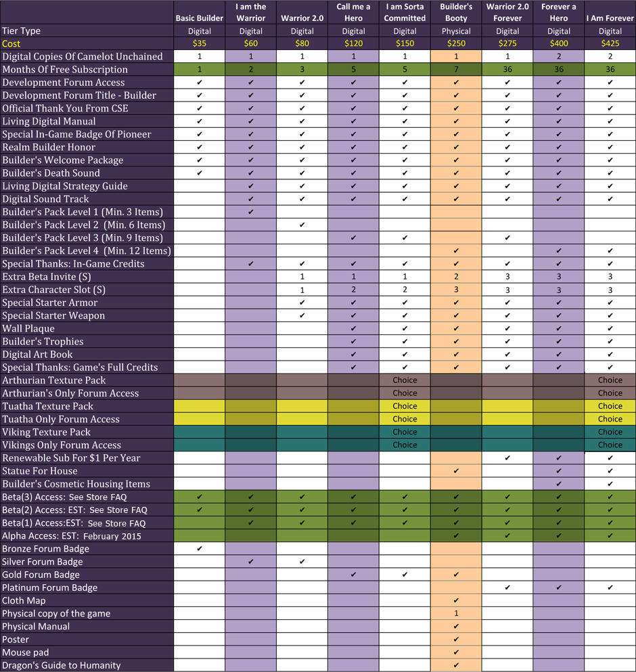This screenshot has width=636, height=672.
Task: Click the checkmark in Builder's Pack Level 2 row
Action: pos(302,225)
